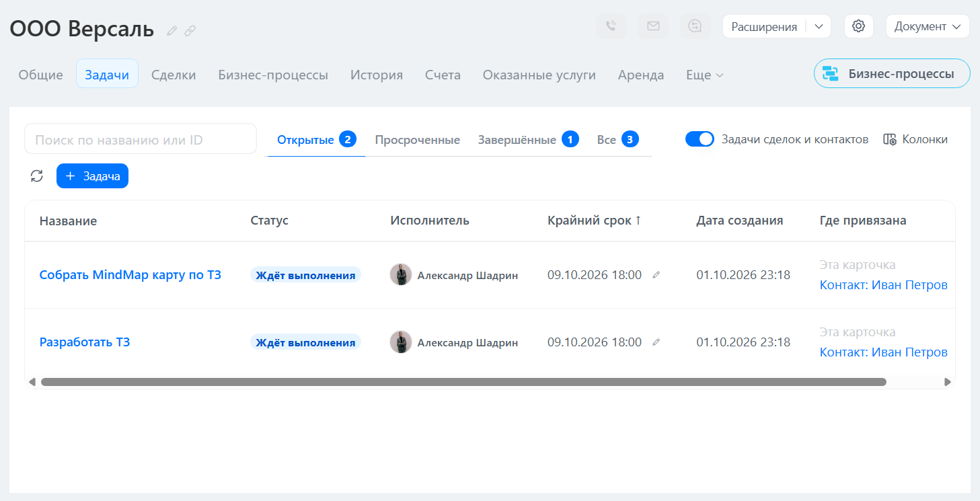The width and height of the screenshot is (980, 501).
Task: Click the horizontal scrollbar thumb
Action: tap(463, 381)
